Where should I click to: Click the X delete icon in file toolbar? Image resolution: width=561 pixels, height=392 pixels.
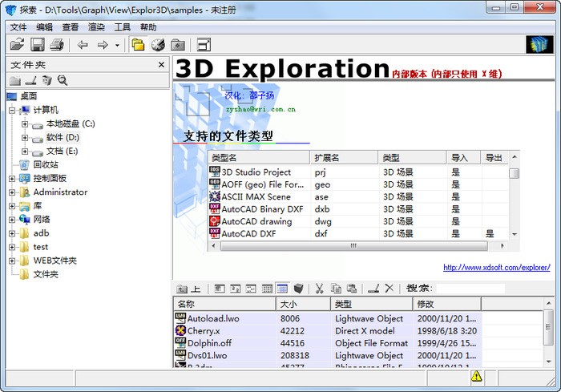coord(389,288)
